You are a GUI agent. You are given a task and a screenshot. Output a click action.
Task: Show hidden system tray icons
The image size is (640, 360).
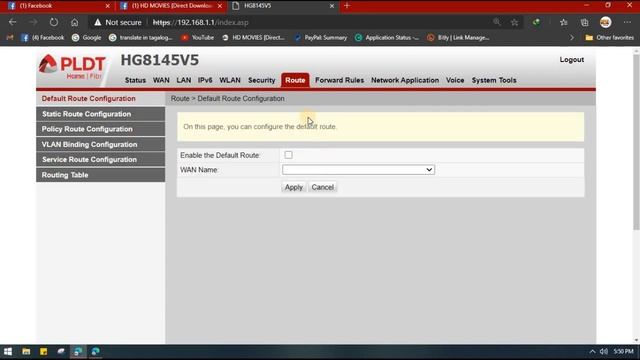(x=592, y=351)
